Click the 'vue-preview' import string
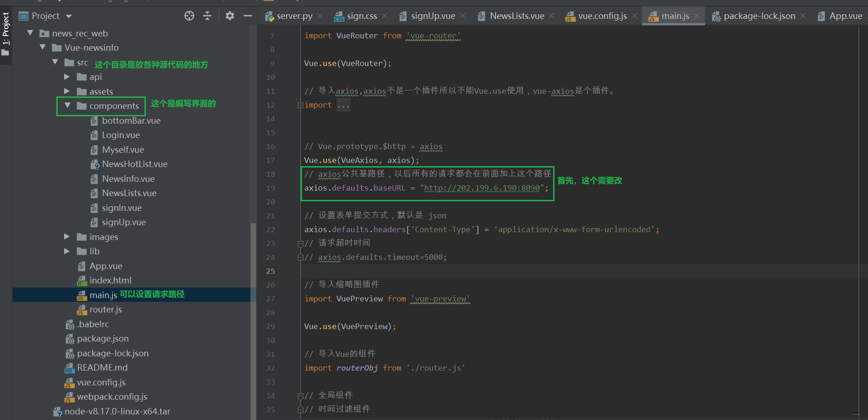The width and height of the screenshot is (868, 420). [440, 299]
